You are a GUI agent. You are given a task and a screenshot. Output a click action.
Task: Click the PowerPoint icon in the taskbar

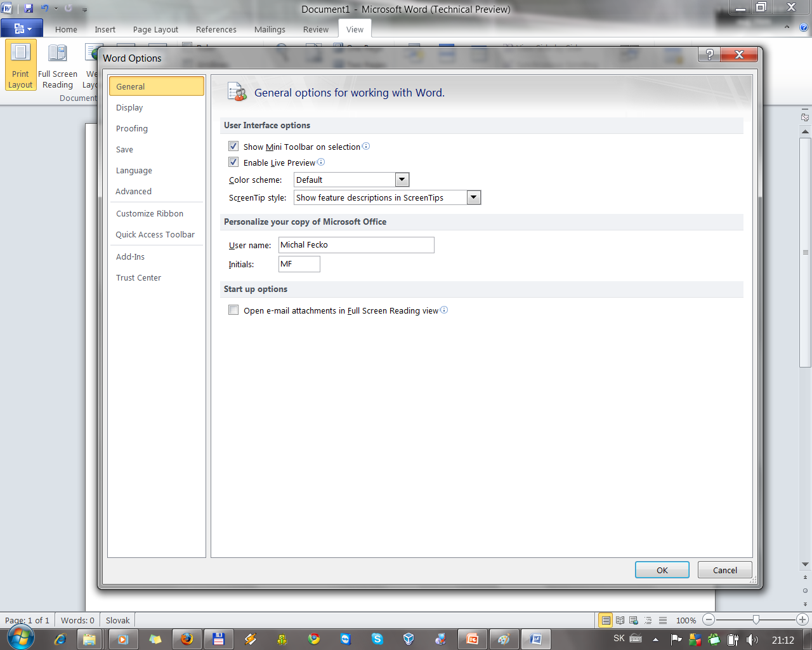point(473,639)
